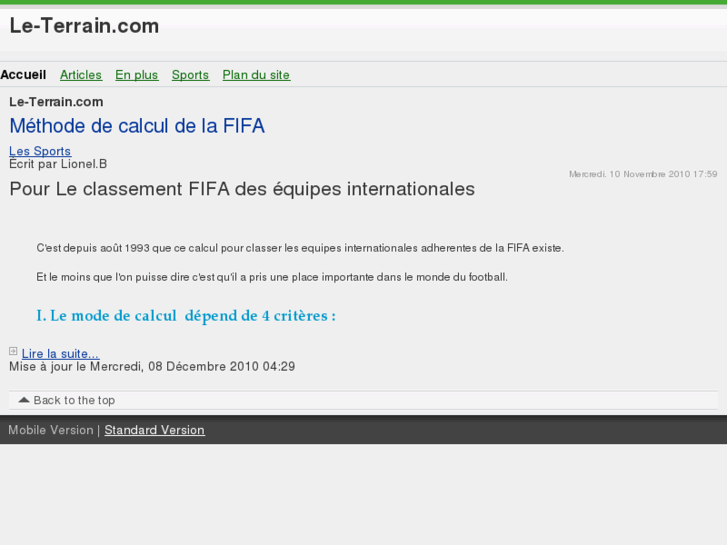
Task: Click the Mobile Version footer text
Action: click(x=51, y=430)
